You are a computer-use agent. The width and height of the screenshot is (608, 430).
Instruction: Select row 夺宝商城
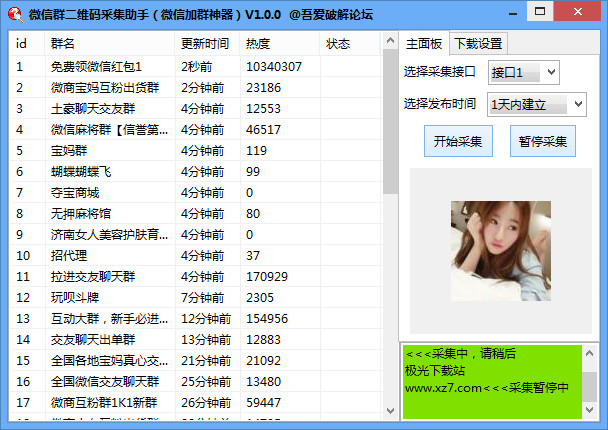pyautogui.click(x=195, y=193)
